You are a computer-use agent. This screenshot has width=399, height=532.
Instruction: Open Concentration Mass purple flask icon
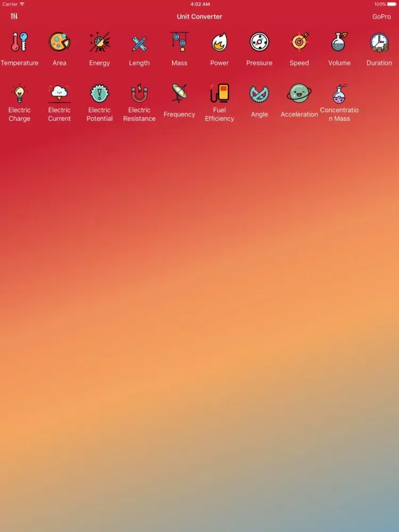click(x=339, y=94)
